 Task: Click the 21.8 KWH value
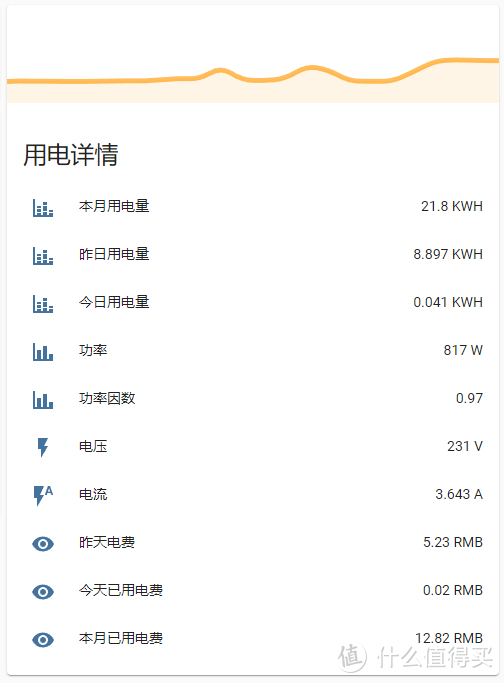click(x=452, y=206)
